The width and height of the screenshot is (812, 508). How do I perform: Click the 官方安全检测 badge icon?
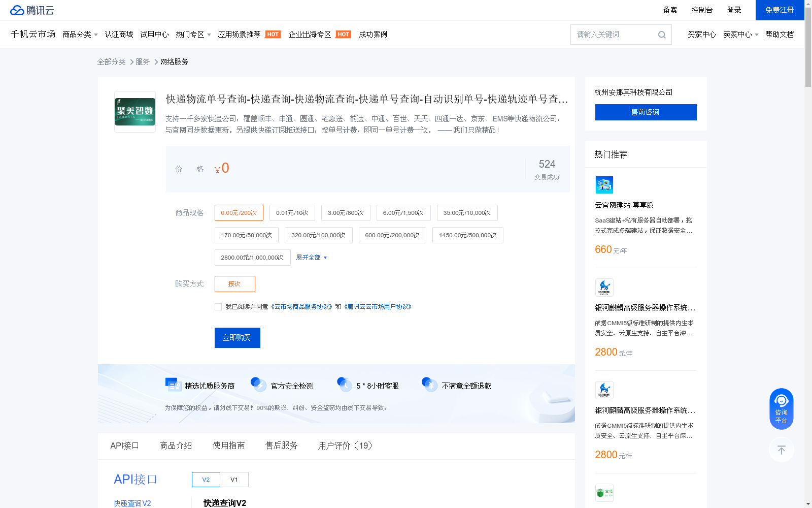tap(259, 385)
